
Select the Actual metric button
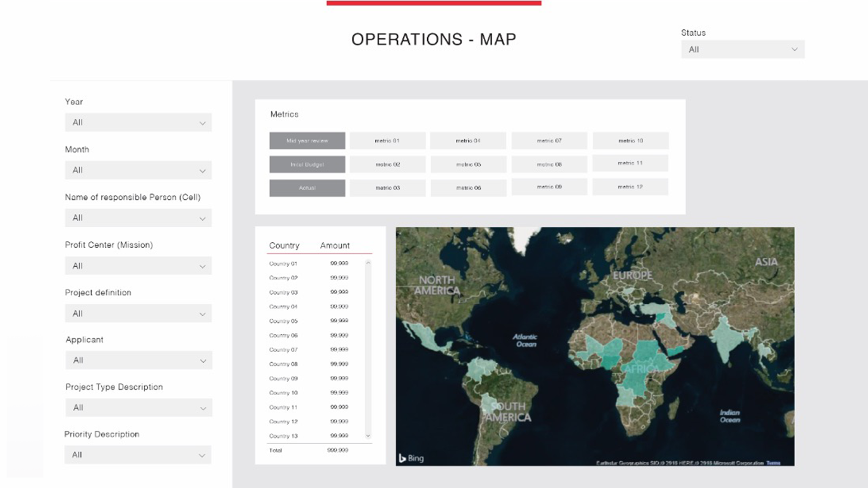307,188
